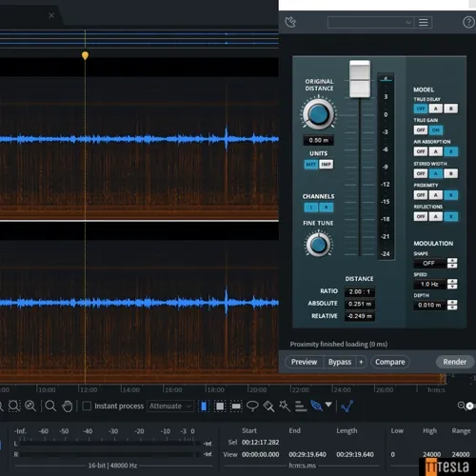The image size is (476, 476).
Task: Open the feather tool dropdown arrow
Action: (x=328, y=405)
